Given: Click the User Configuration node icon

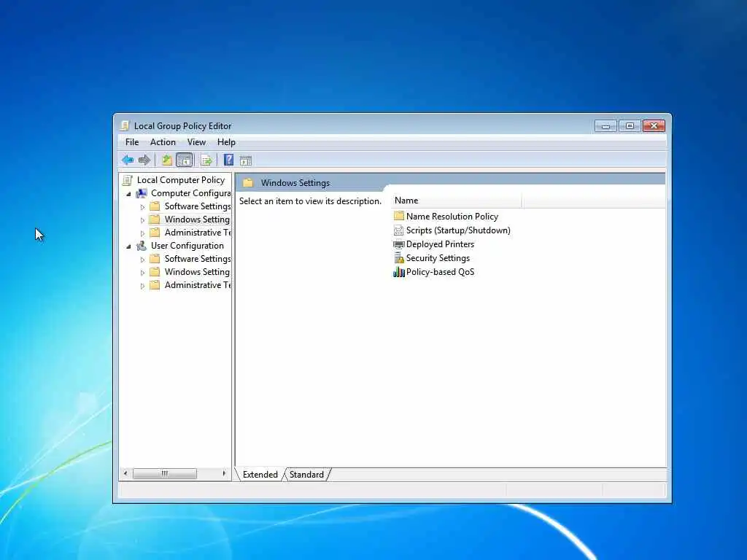Looking at the screenshot, I should 142,246.
